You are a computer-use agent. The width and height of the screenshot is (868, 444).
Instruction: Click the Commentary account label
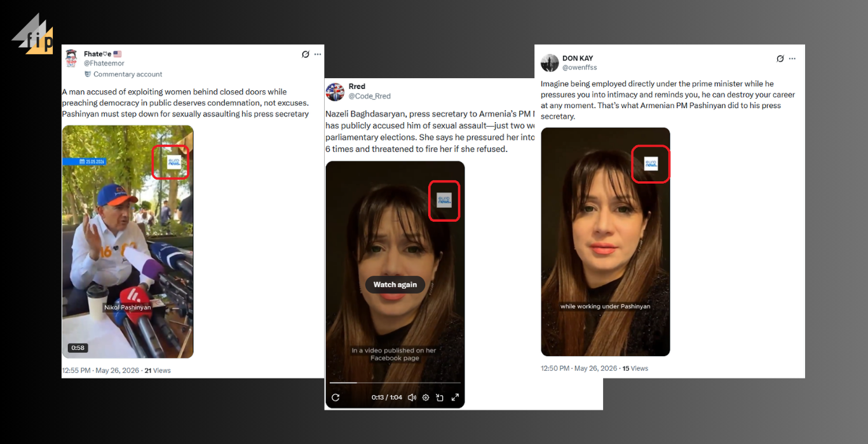tap(123, 74)
